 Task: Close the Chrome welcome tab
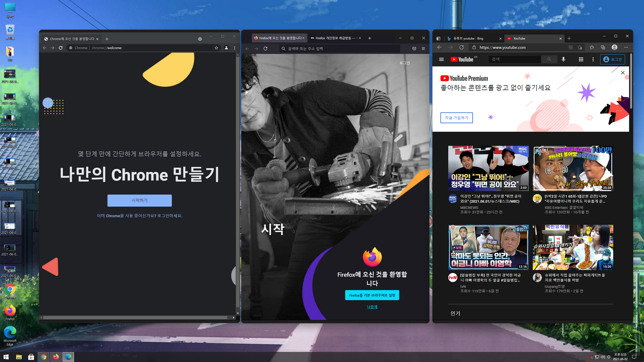(97, 39)
